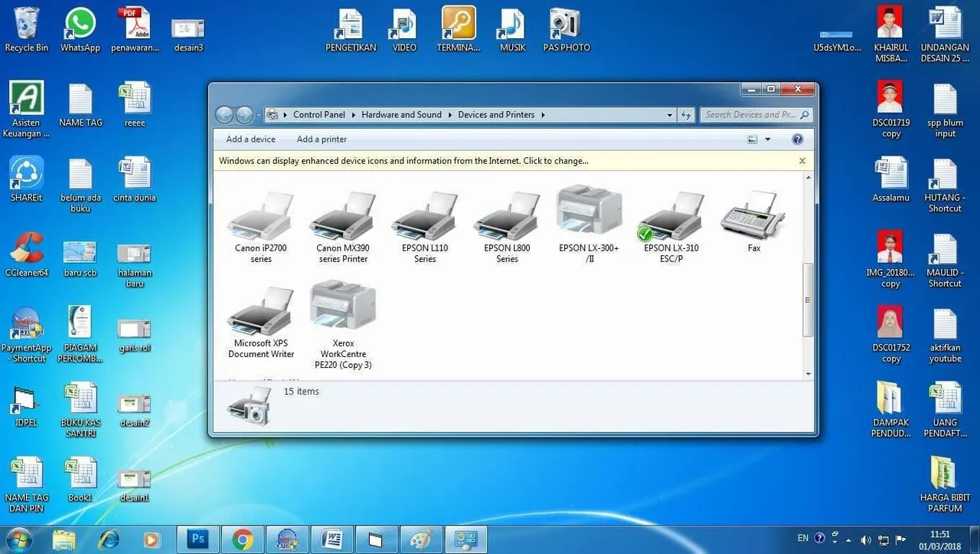The width and height of the screenshot is (980, 554).
Task: Click the change your view icon
Action: 752,139
